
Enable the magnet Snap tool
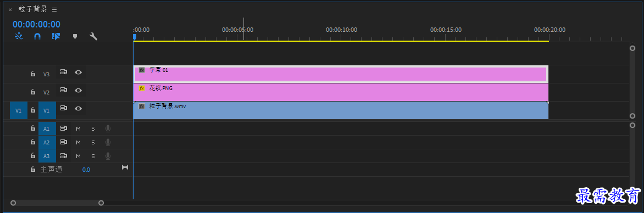pos(37,37)
